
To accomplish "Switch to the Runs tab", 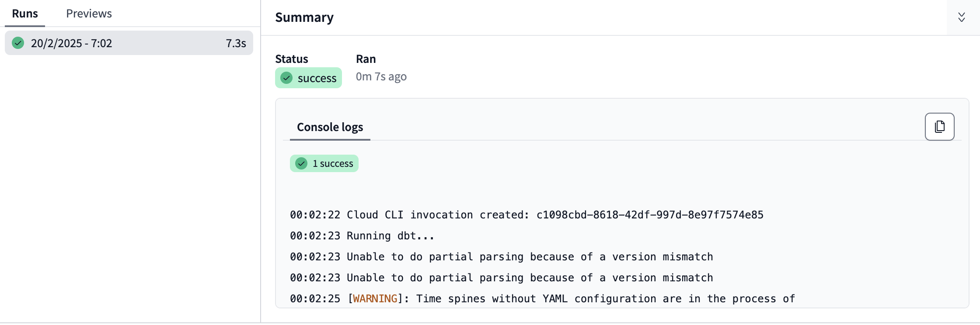I will (25, 14).
